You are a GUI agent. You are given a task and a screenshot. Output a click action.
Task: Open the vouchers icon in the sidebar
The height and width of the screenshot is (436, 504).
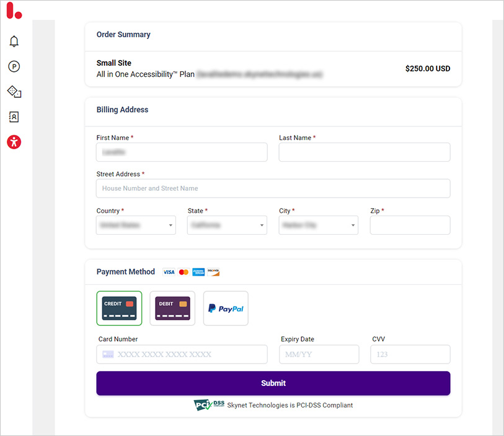14,92
